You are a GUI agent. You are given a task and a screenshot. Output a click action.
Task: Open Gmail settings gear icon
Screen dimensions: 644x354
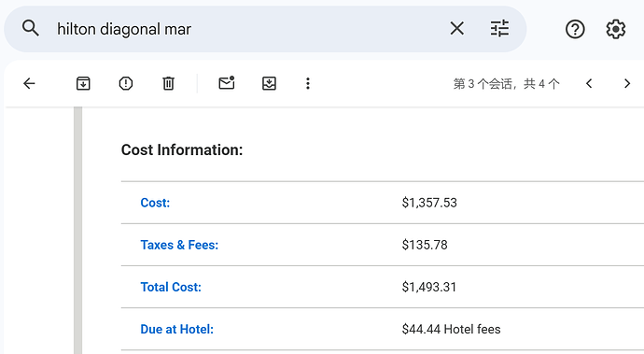tap(616, 29)
